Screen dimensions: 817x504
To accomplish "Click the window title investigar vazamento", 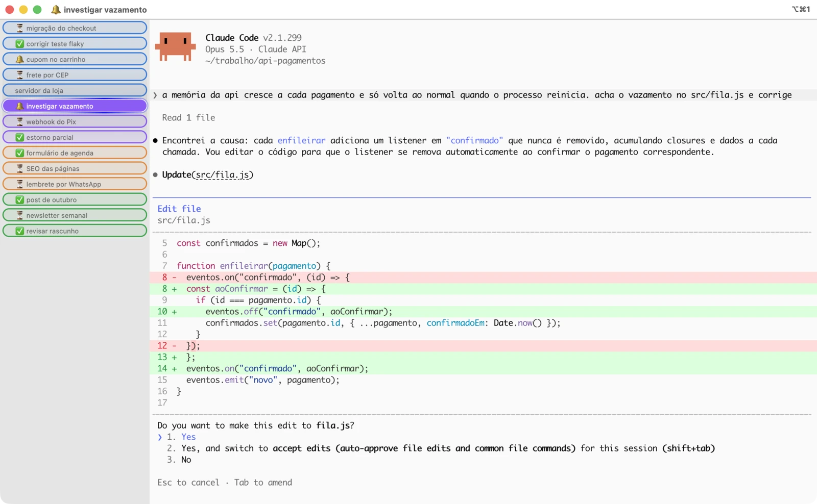I will tap(105, 10).
